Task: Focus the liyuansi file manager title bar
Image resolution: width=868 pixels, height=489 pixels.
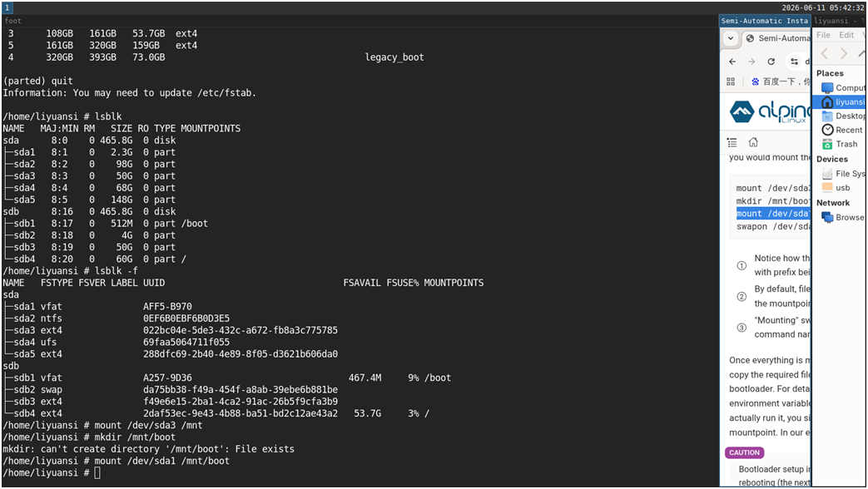Action: tap(839, 21)
